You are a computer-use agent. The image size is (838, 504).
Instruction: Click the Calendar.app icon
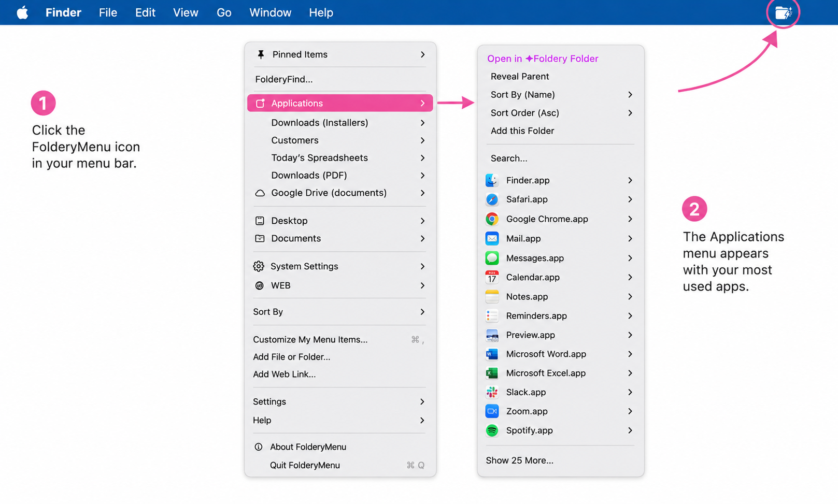pos(492,277)
